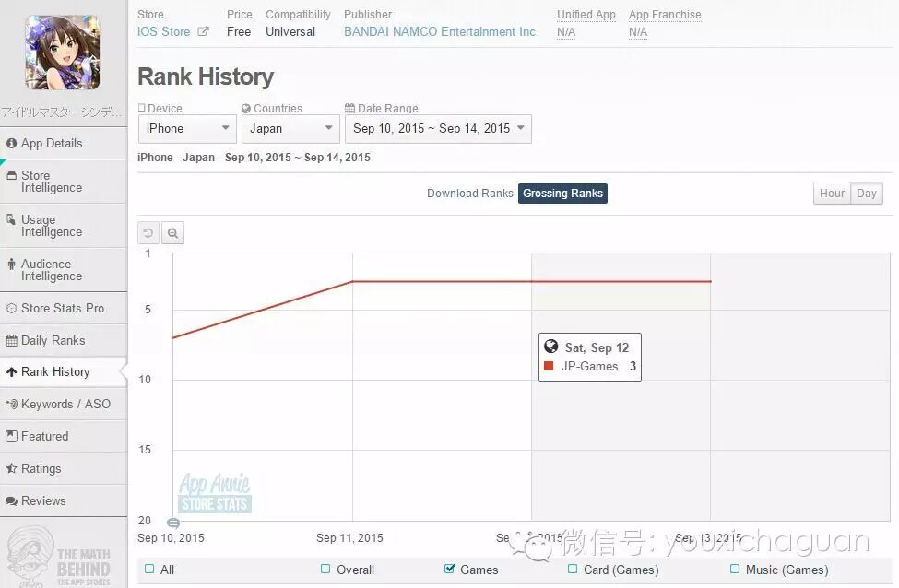Enable the Overall checkbox
Image resolution: width=899 pixels, height=588 pixels.
(x=325, y=569)
